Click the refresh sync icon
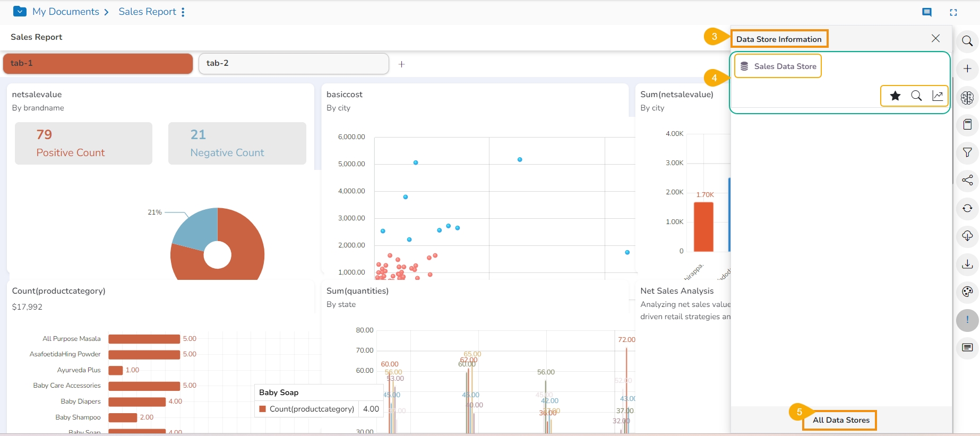This screenshot has width=980, height=436. (967, 208)
